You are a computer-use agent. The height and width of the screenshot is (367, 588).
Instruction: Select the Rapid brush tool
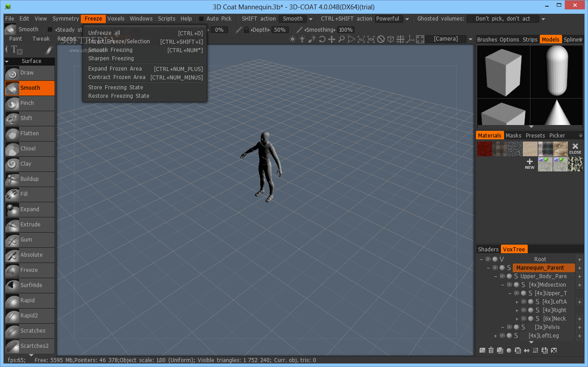(x=30, y=300)
